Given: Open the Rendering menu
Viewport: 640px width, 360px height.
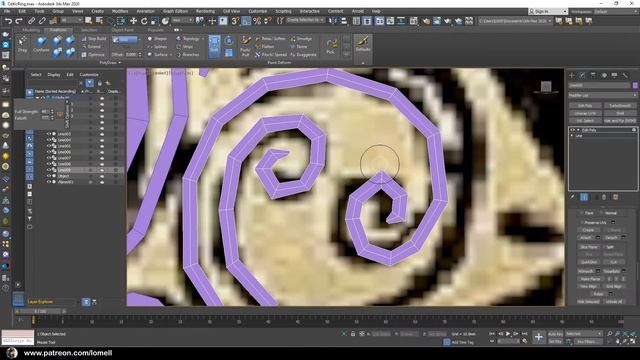Looking at the screenshot, I should point(205,11).
